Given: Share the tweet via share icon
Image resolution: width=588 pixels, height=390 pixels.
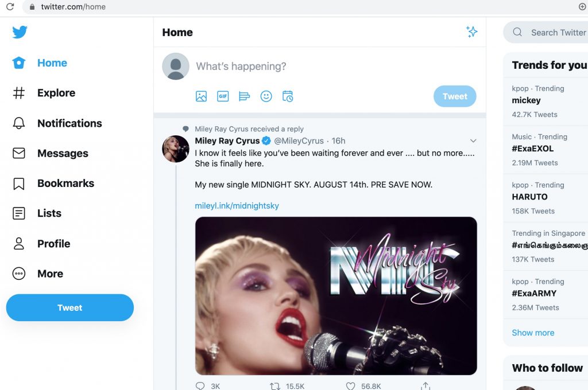Looking at the screenshot, I should click(425, 385).
